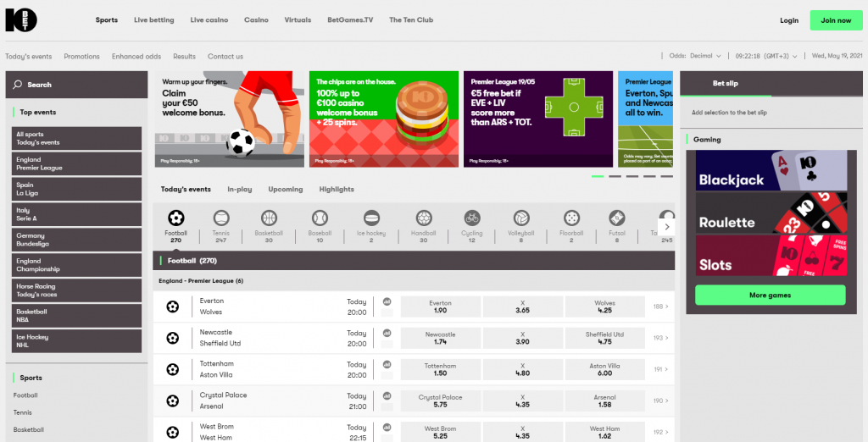Select the Tennis sport icon

pos(221,218)
